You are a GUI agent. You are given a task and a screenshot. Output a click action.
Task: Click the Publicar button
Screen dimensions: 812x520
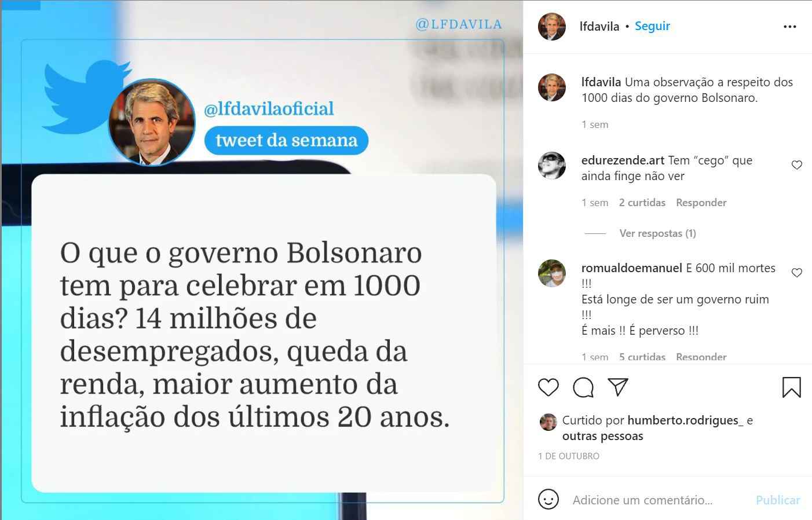click(778, 500)
